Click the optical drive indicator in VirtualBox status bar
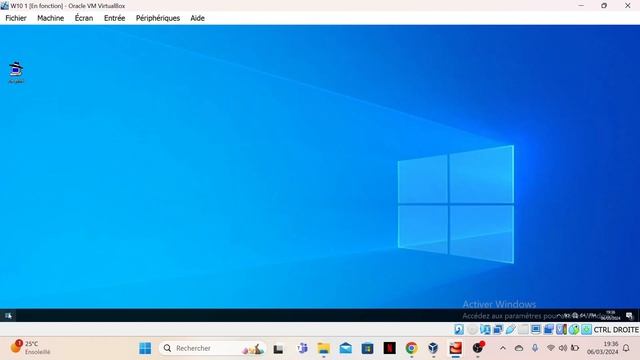This screenshot has width=640, height=360. tap(472, 329)
